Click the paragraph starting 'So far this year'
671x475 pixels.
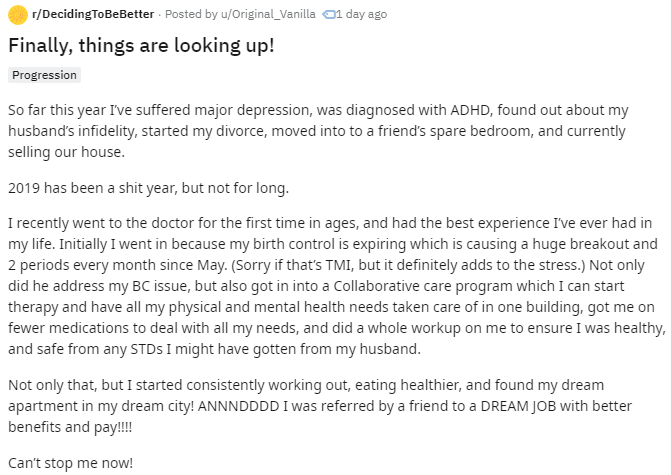[x=318, y=131]
